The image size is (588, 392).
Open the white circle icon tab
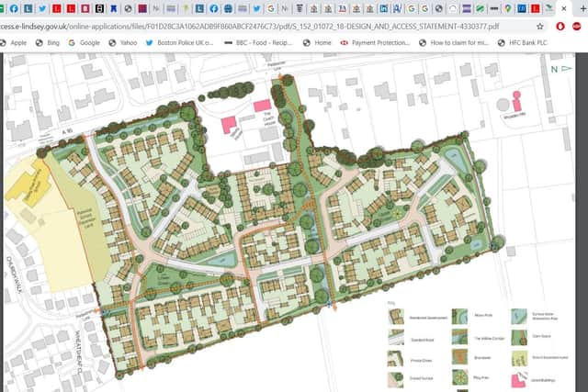point(453,8)
